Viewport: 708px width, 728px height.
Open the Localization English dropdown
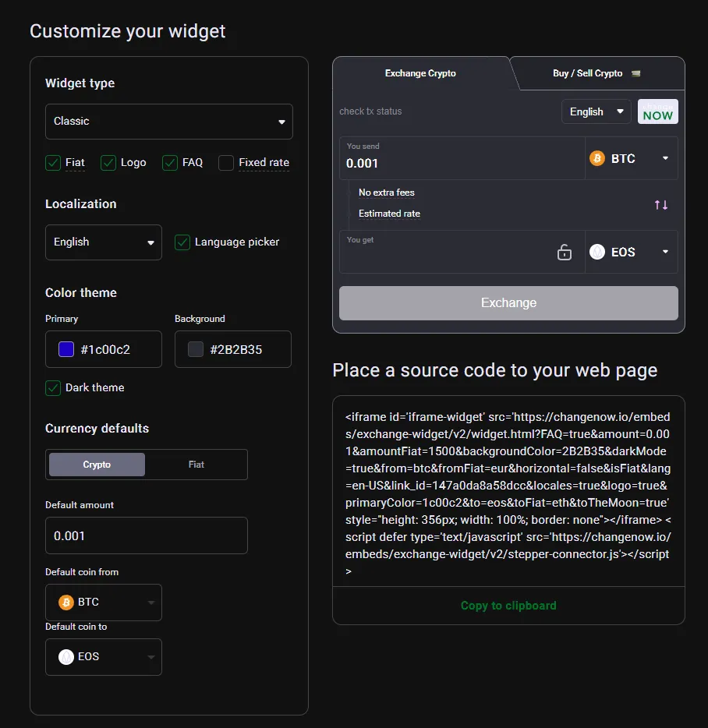(x=104, y=242)
